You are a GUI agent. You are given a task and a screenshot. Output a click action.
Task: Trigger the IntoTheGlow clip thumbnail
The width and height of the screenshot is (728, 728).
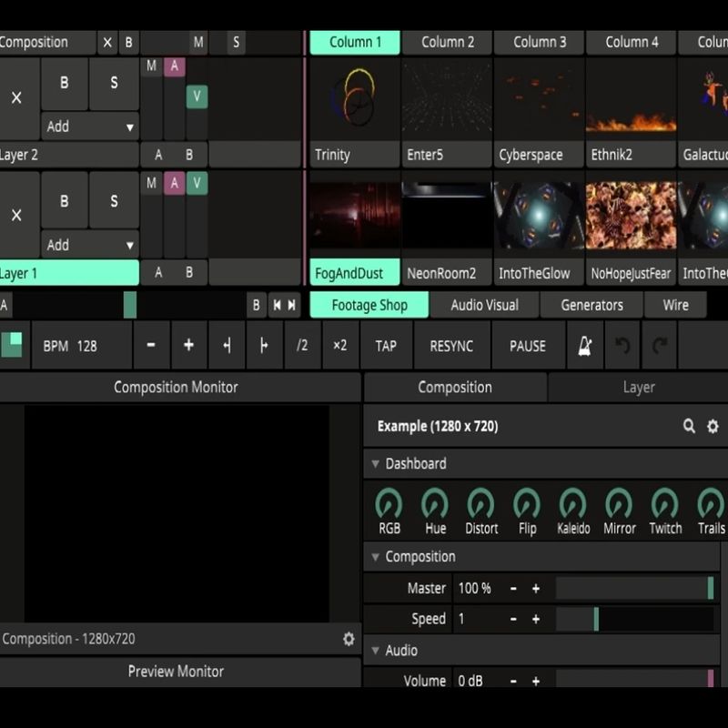pos(539,215)
